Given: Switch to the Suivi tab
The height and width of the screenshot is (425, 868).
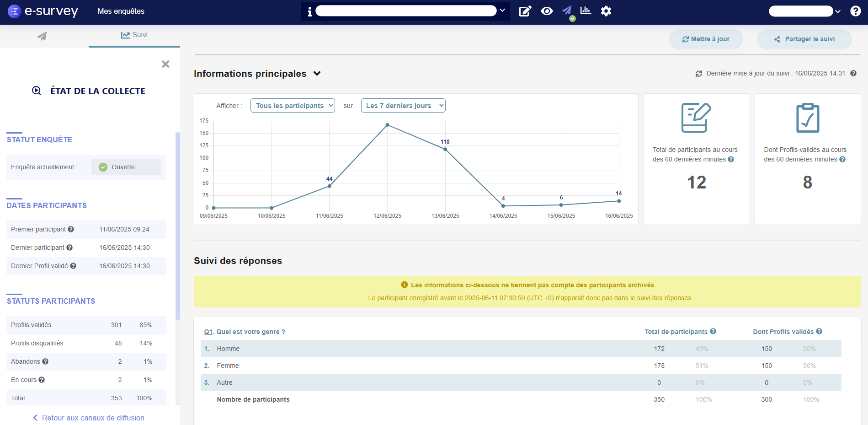Looking at the screenshot, I should click(134, 35).
